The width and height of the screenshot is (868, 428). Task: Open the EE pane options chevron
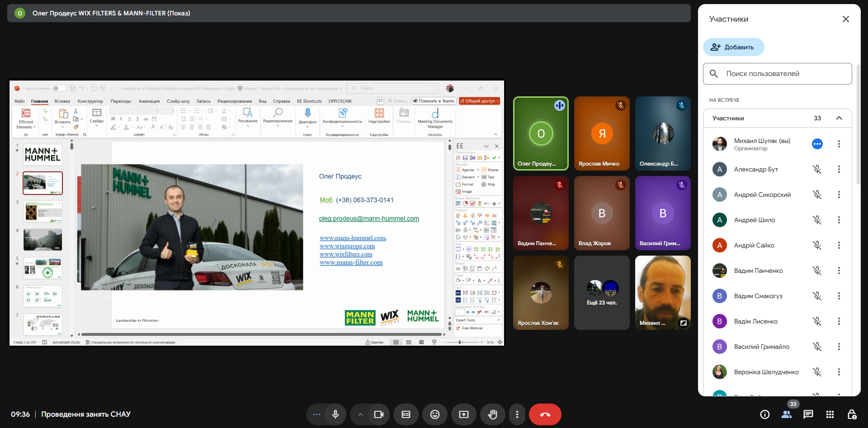pyautogui.click(x=486, y=146)
